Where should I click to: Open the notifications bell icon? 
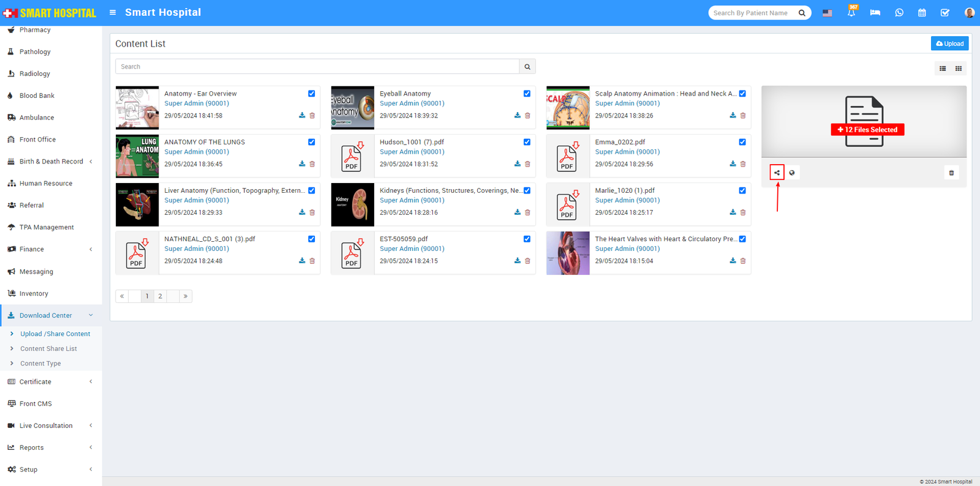point(851,13)
